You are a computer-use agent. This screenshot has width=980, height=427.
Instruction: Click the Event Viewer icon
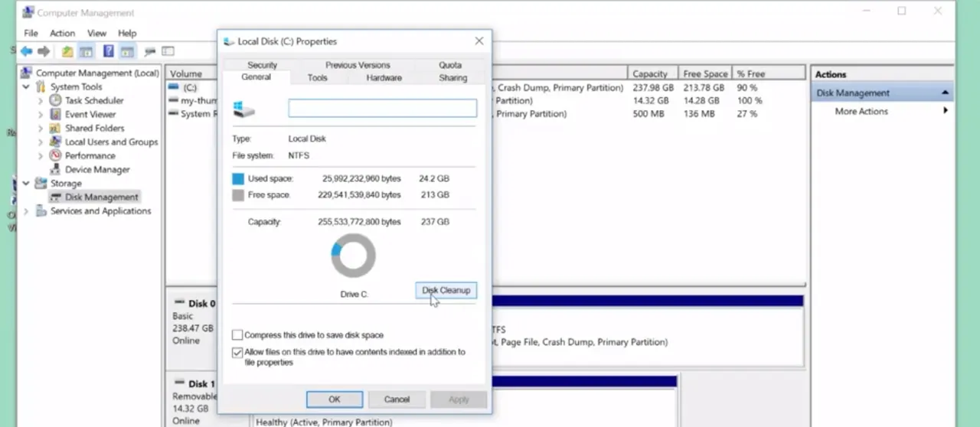55,114
